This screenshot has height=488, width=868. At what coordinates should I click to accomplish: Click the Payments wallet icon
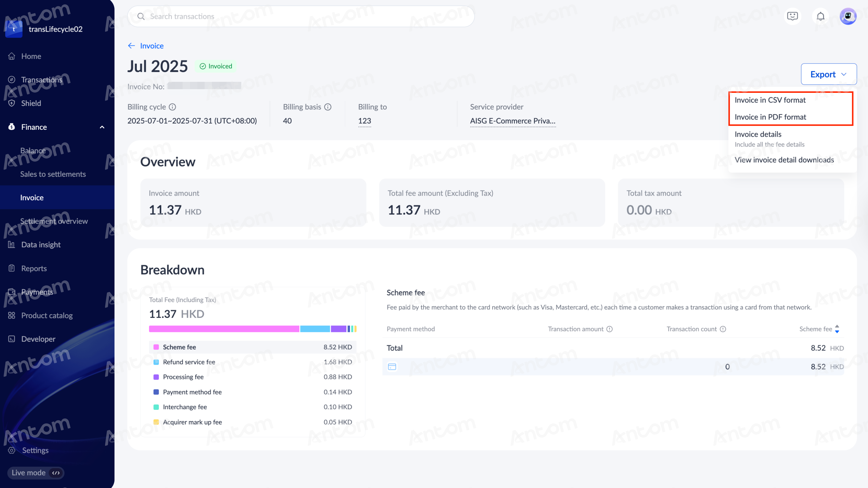tap(12, 292)
